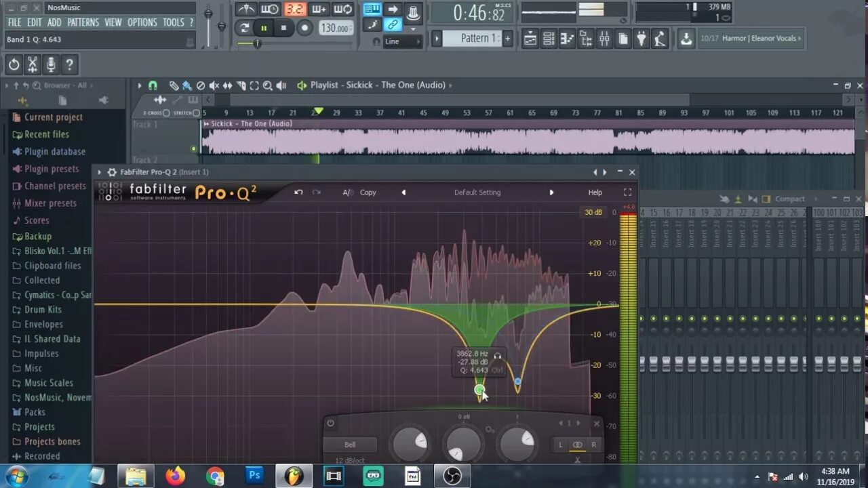Open the Playlist view icon
Viewport: 868px width, 488px height.
tap(530, 39)
